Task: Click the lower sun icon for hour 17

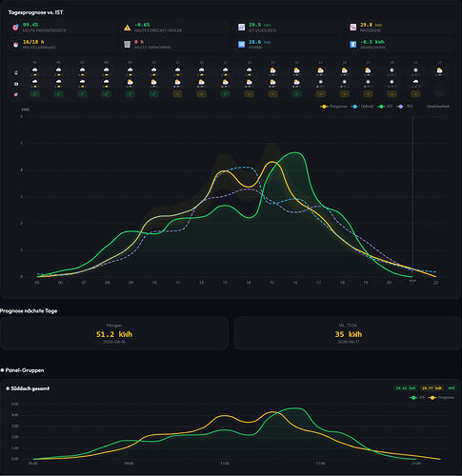Action: 320,82
